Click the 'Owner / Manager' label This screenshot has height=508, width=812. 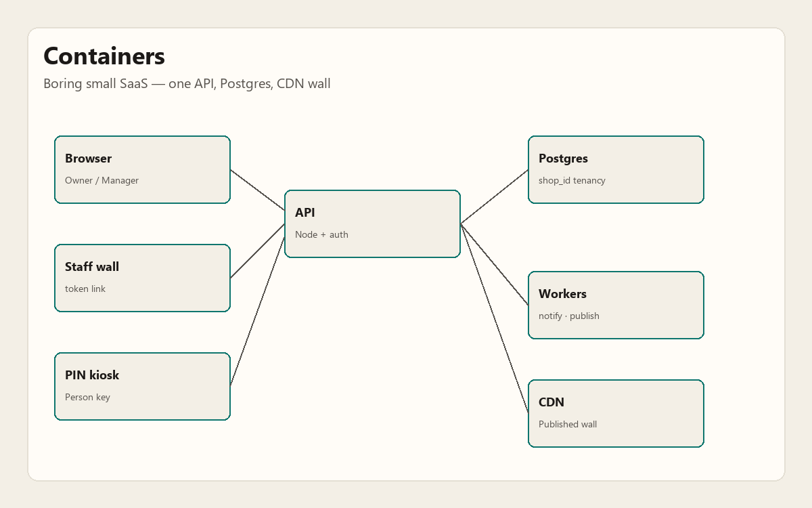click(x=101, y=180)
